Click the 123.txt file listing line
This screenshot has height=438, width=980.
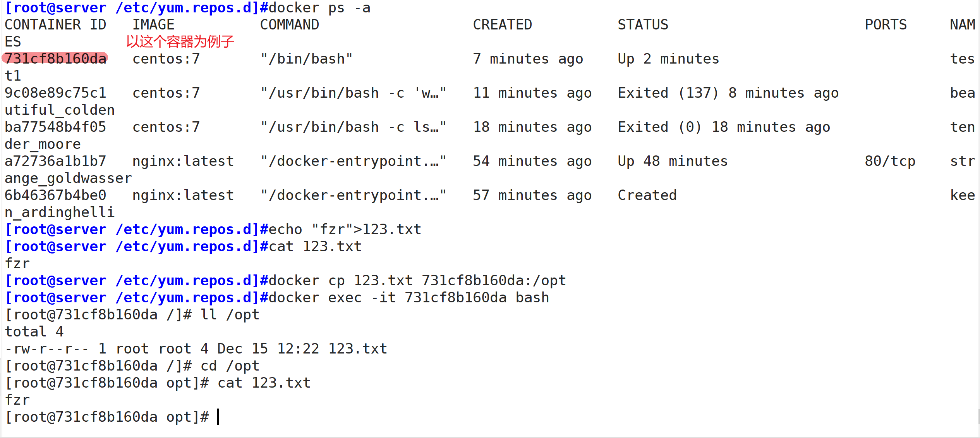pyautogui.click(x=196, y=349)
